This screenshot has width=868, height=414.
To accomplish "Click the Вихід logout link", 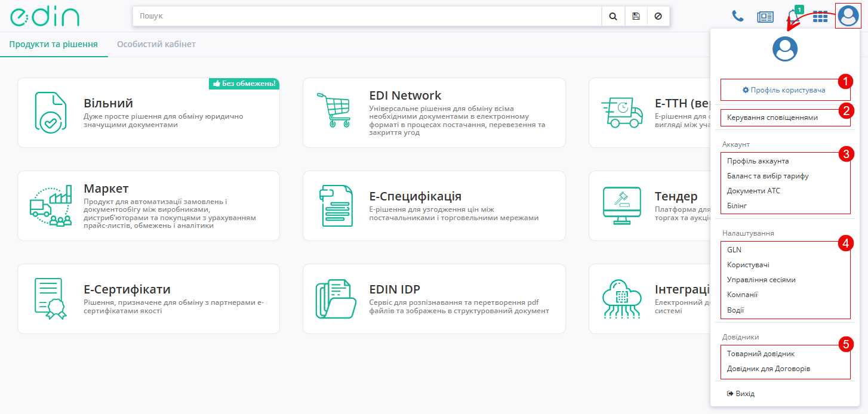I will coord(741,394).
